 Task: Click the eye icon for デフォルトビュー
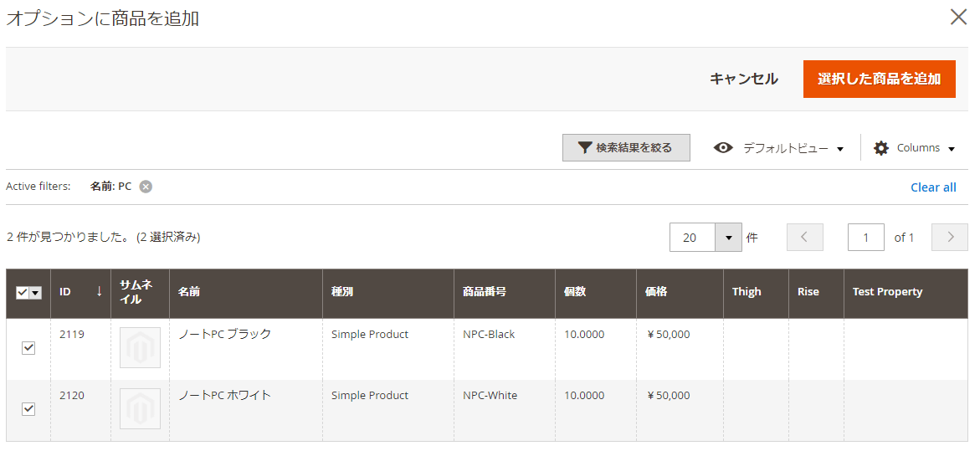tap(723, 148)
